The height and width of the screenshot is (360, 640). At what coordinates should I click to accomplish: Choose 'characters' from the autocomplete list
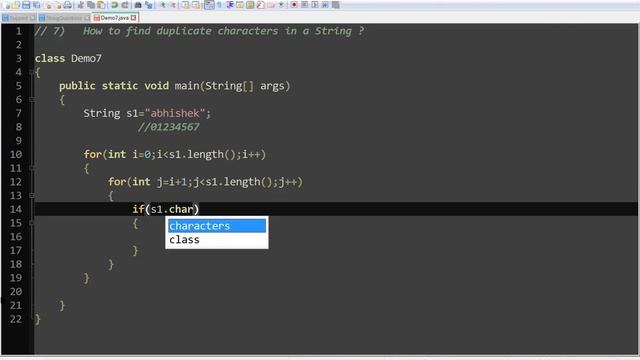(217, 226)
